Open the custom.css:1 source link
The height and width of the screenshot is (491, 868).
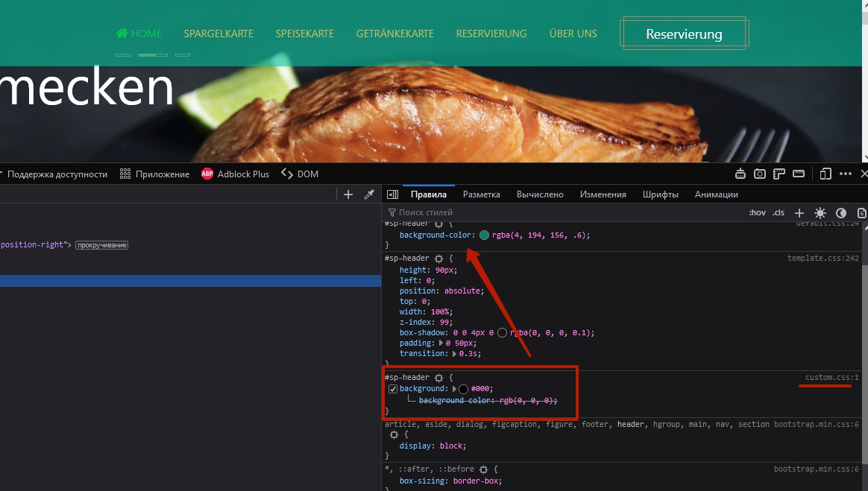pos(831,378)
